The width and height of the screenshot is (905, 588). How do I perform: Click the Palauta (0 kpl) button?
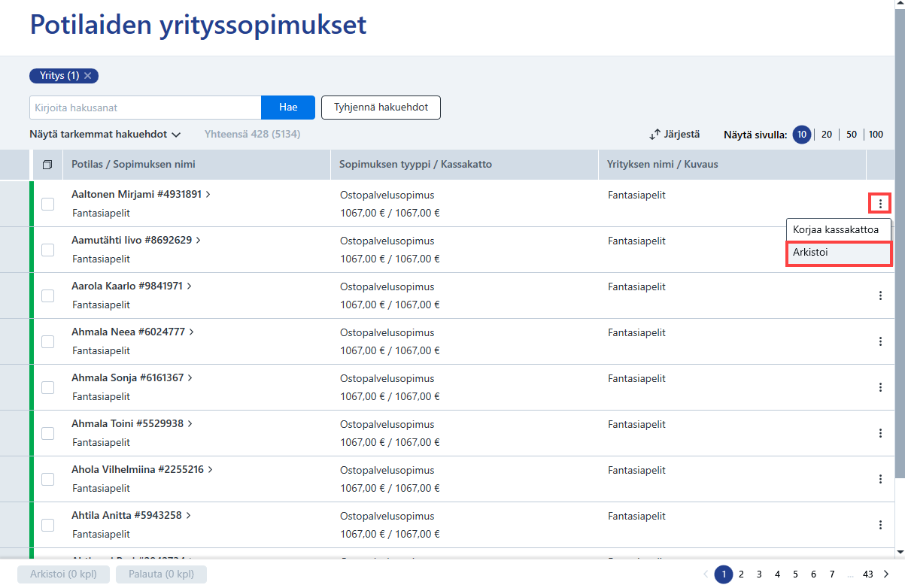pyautogui.click(x=161, y=574)
